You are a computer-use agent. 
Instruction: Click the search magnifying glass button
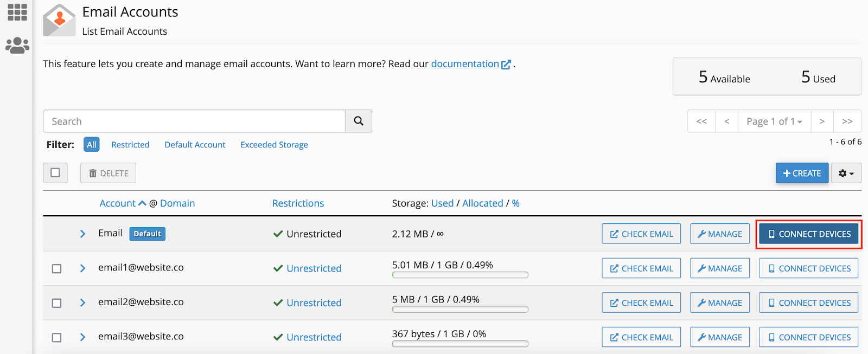click(359, 121)
